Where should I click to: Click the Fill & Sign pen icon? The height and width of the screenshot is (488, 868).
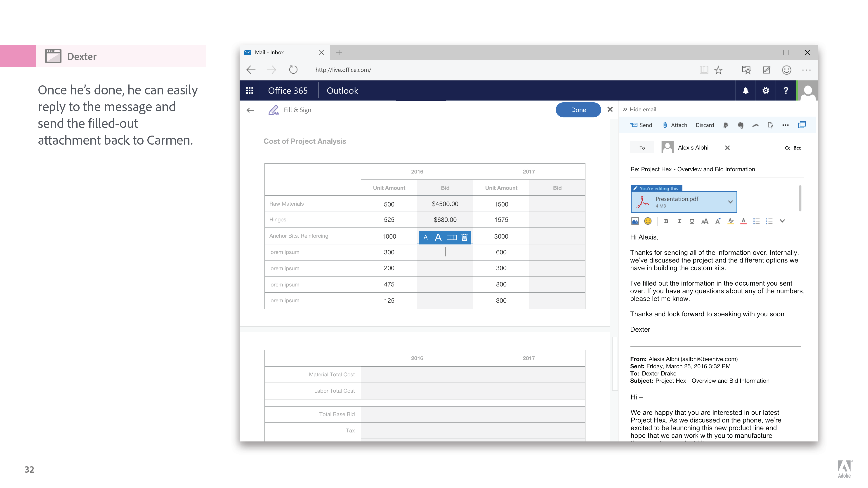274,110
